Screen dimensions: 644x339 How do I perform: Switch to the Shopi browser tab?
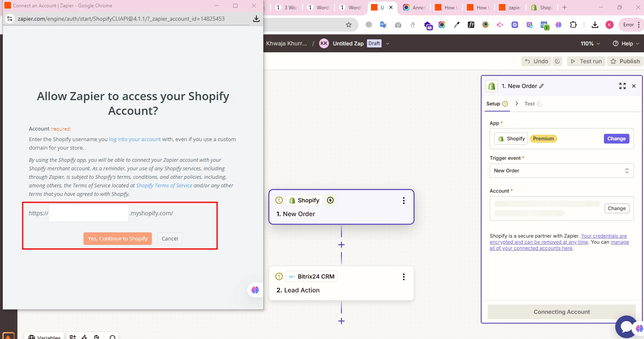point(542,7)
